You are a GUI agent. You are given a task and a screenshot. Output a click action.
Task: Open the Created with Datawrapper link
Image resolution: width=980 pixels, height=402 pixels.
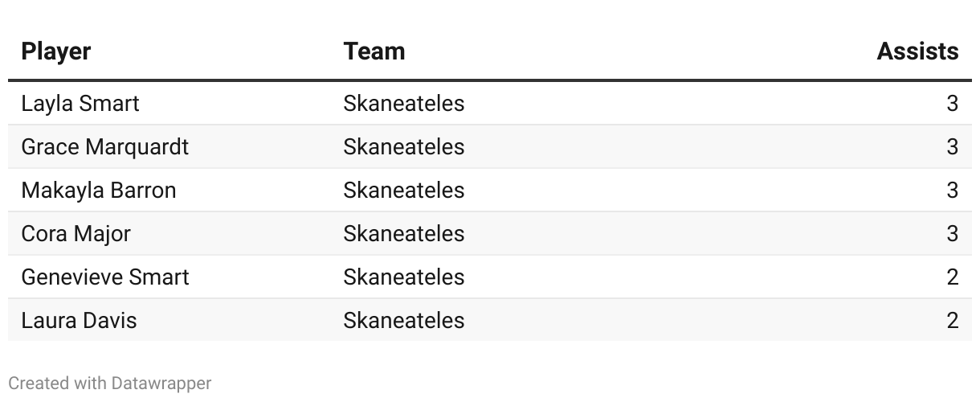(110, 383)
